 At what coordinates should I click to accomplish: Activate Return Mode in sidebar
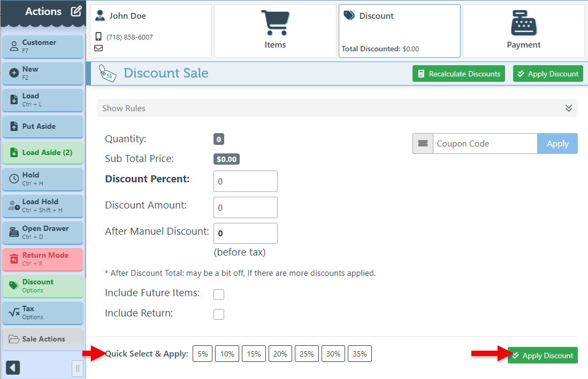[x=43, y=259]
